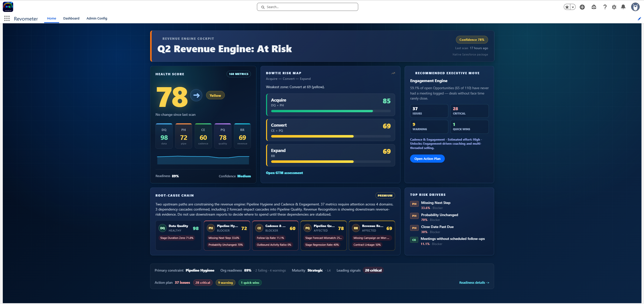Click CE badge beside Meetings without follow-ups

pos(414,240)
